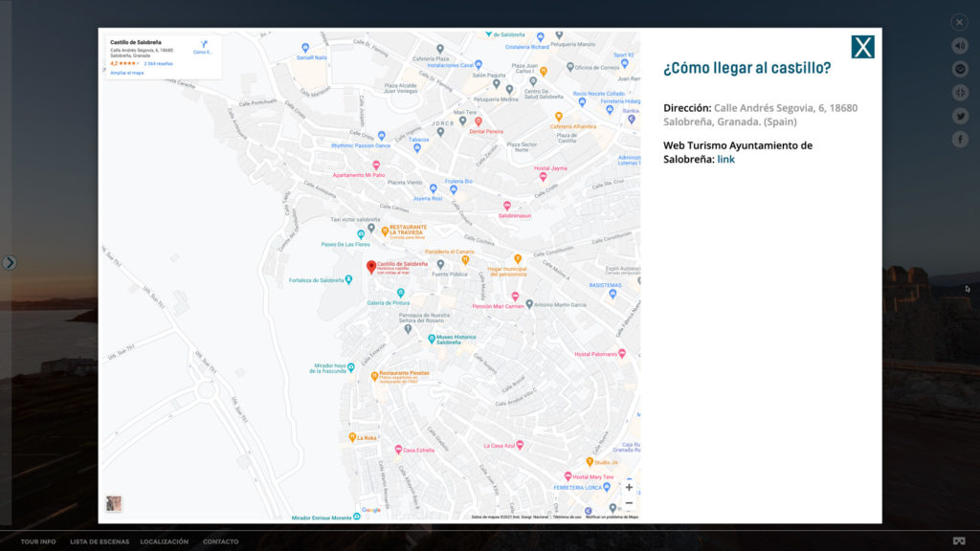980x551 pixels.
Task: Click the tour close circle icon
Action: pos(959,23)
